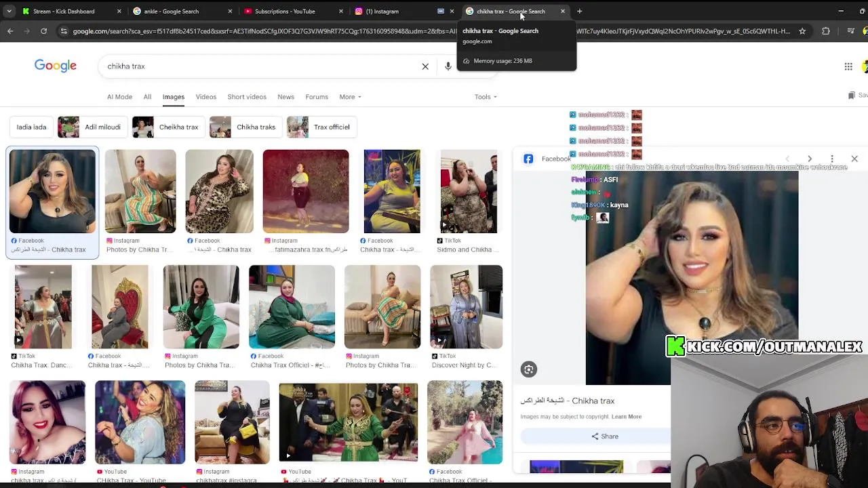The image size is (868, 488).
Task: Open the Facebook 'Chikha Trax Officiel' green dress thumbnail
Action: click(292, 306)
